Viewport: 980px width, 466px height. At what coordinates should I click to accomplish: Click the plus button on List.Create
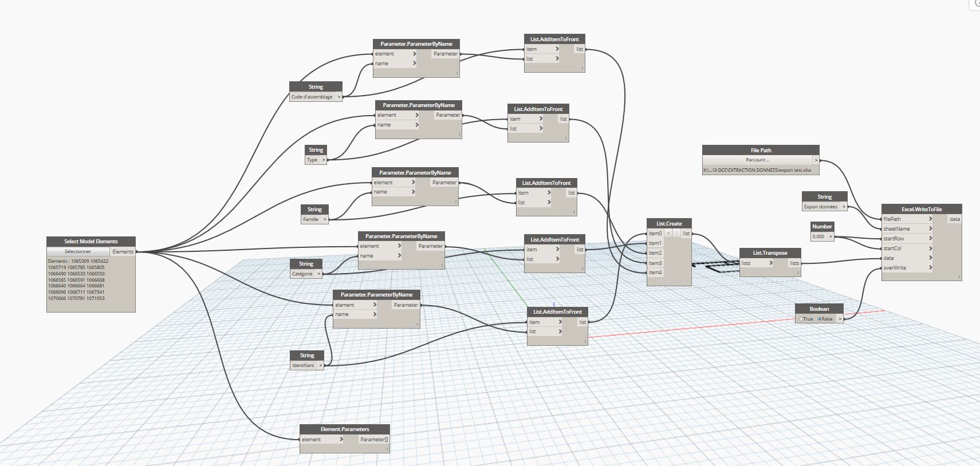(668, 234)
